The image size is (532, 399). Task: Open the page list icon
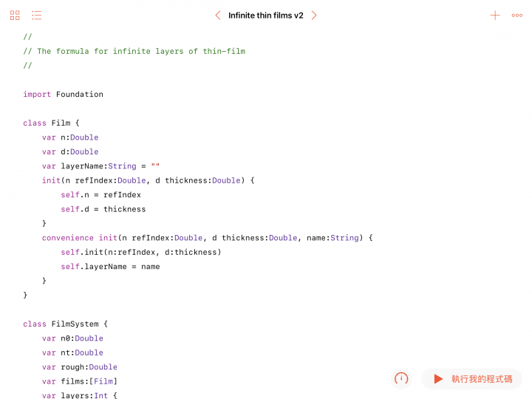[37, 16]
